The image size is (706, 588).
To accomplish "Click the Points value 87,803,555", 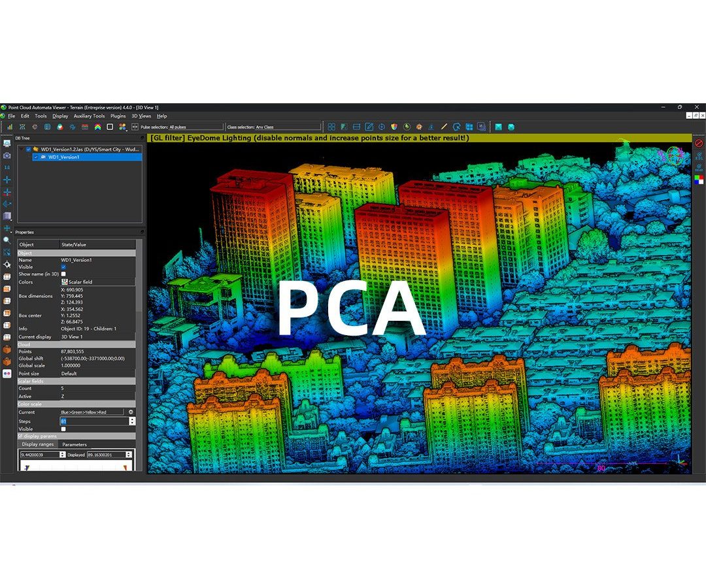I will [x=73, y=351].
